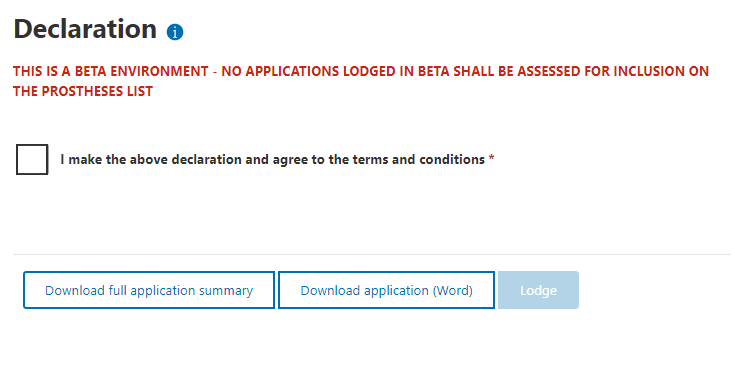Download full application summary
The width and height of the screenshot is (735, 377).
tap(149, 290)
